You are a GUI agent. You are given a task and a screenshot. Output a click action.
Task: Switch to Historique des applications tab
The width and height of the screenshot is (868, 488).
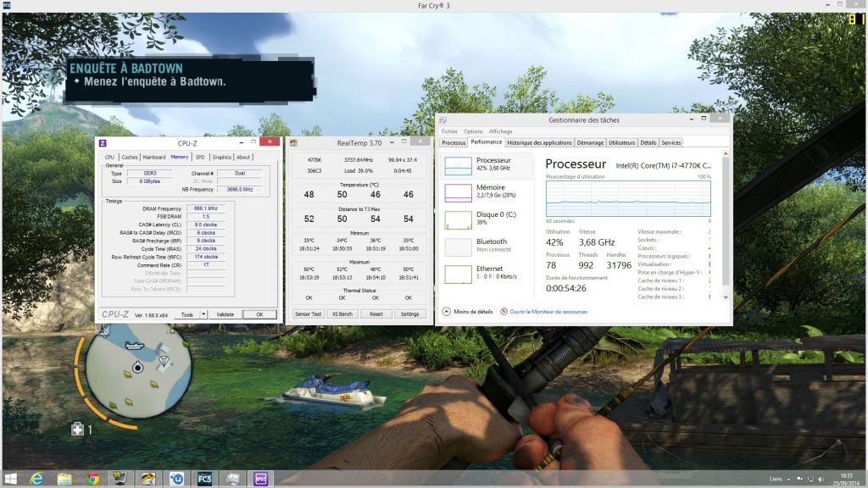pyautogui.click(x=540, y=142)
